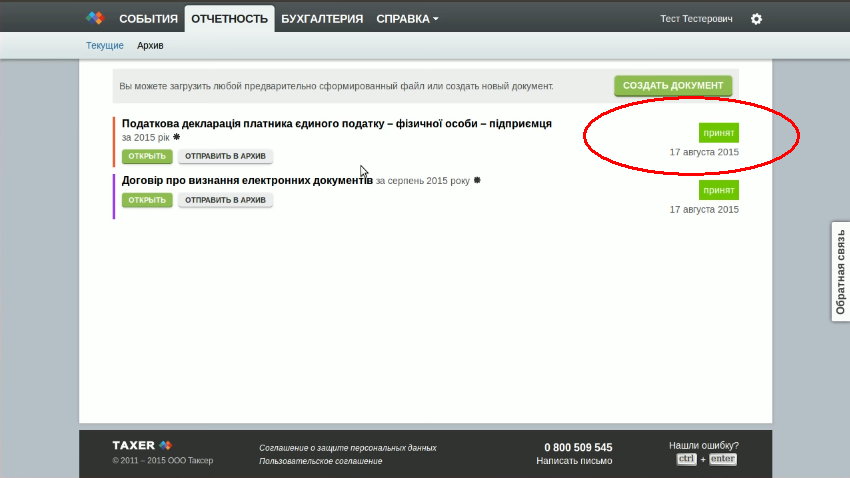Open the settings gear icon
This screenshot has width=850, height=478.
(x=756, y=19)
